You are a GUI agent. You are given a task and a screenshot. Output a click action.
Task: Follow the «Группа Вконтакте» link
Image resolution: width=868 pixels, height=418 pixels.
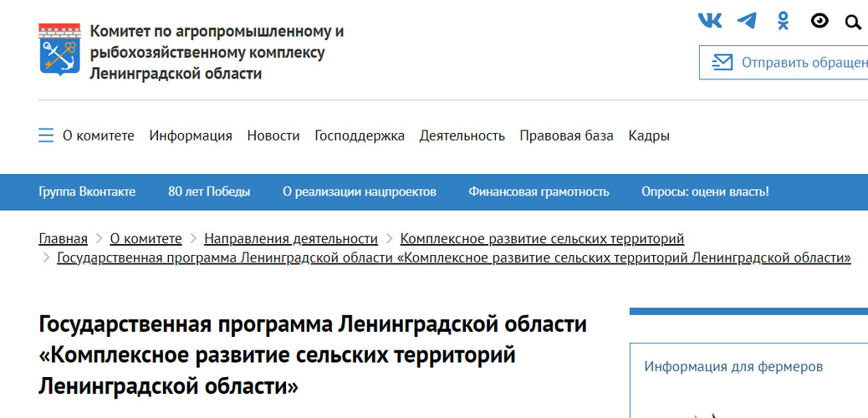coord(87,192)
